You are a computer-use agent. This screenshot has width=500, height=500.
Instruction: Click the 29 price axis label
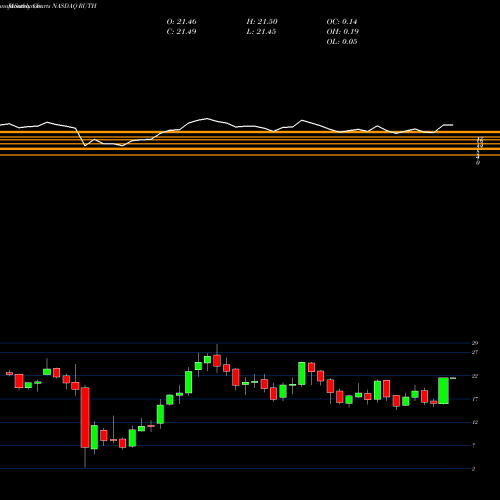click(475, 343)
